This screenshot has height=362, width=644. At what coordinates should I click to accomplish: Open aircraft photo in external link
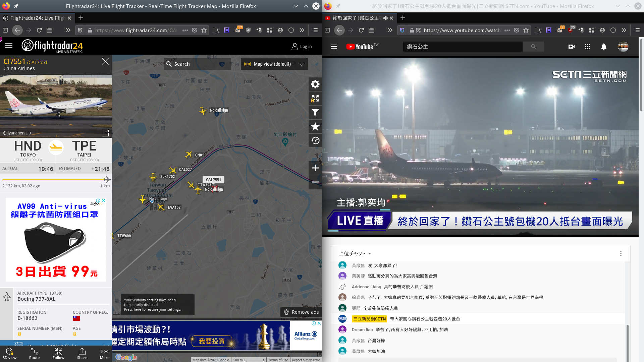105,133
